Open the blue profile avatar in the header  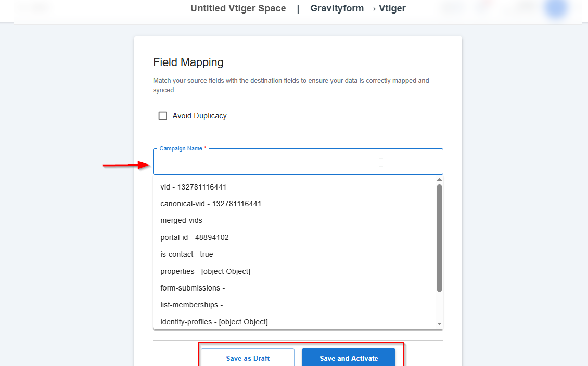pos(556,8)
